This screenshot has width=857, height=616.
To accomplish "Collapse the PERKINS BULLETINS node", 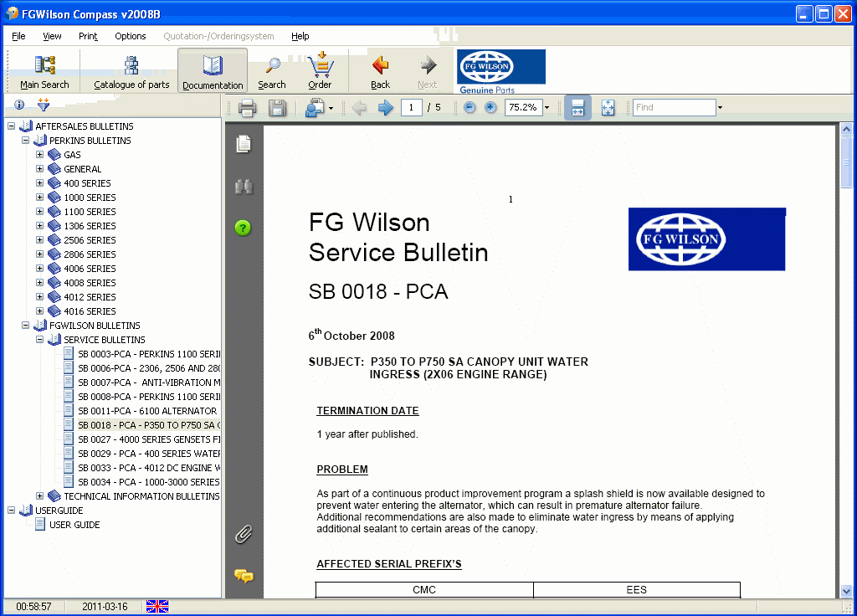I will coord(25,141).
